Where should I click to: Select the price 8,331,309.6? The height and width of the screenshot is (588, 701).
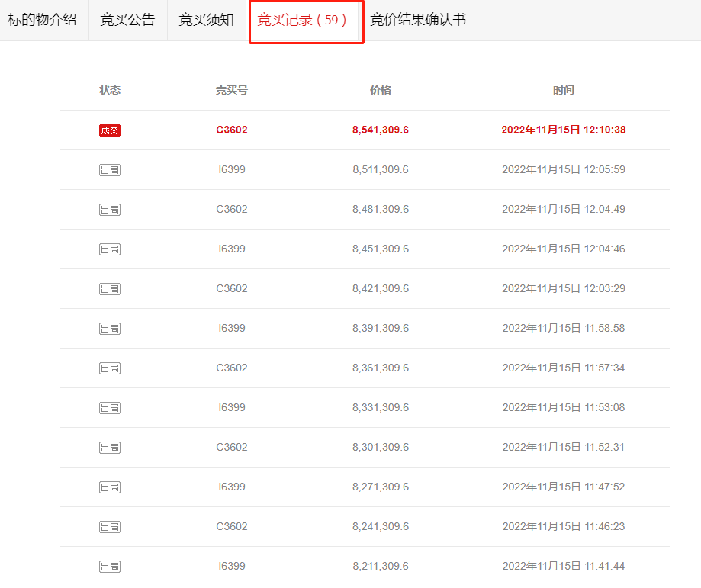[x=381, y=407]
